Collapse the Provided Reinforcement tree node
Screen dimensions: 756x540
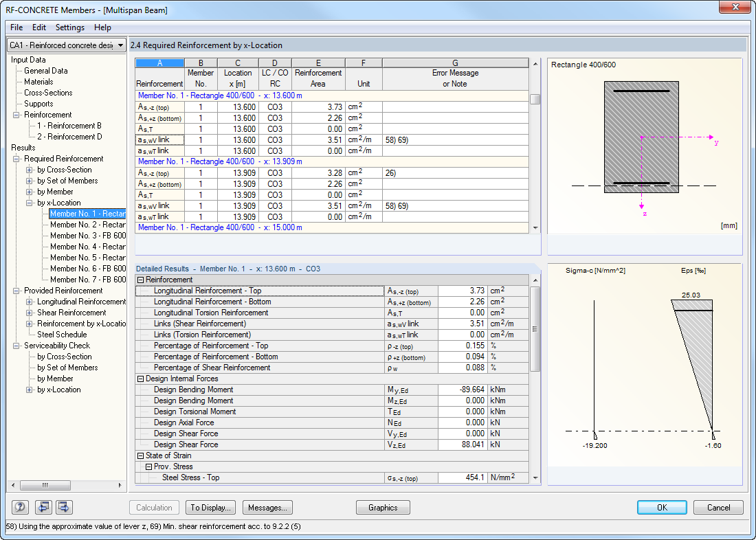pyautogui.click(x=16, y=291)
